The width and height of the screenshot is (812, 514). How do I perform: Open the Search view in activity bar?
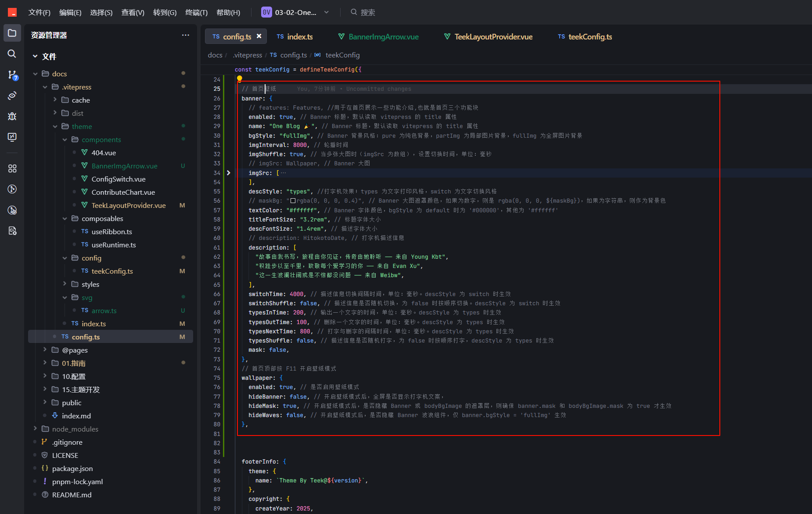point(12,54)
